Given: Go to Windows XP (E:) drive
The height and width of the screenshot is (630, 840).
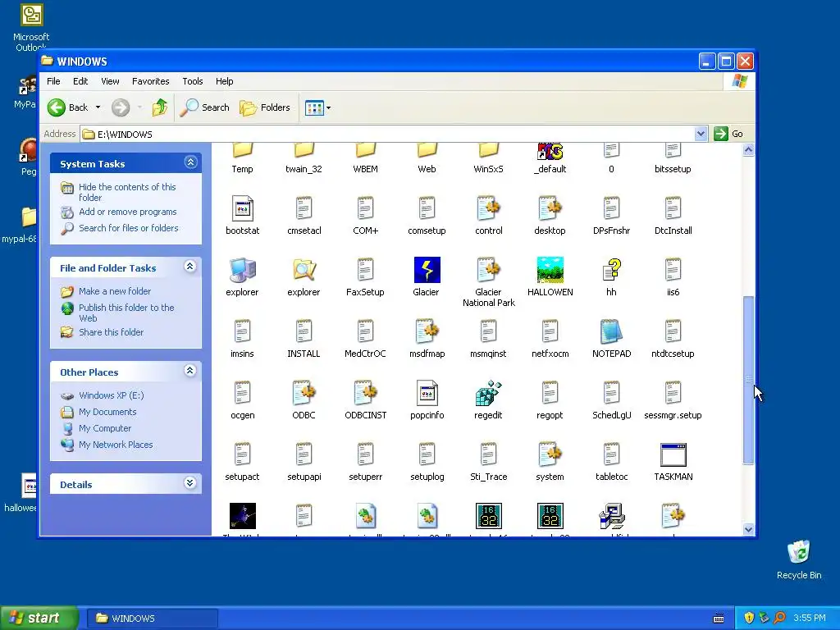Looking at the screenshot, I should click(112, 396).
